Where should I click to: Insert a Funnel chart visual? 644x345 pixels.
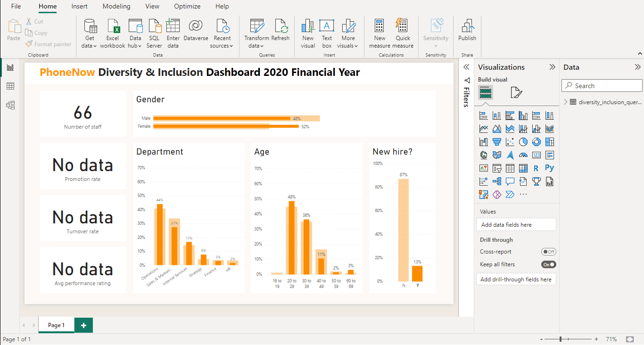(x=497, y=142)
